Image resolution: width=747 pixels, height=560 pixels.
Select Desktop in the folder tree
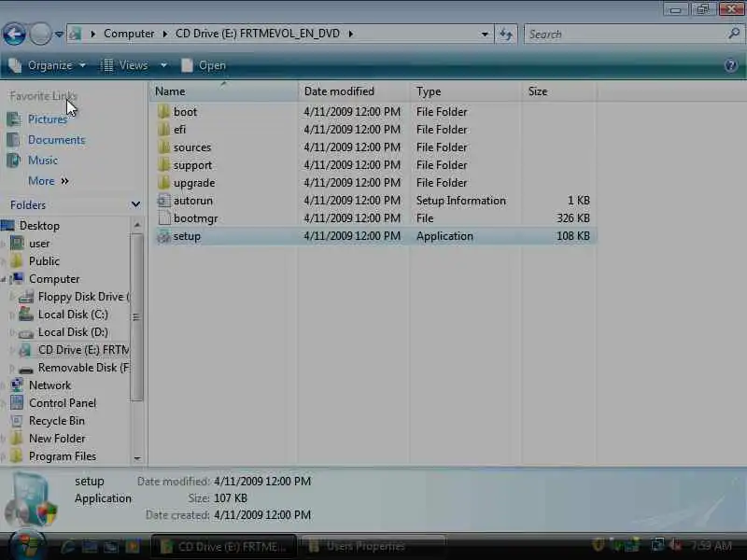coord(39,226)
